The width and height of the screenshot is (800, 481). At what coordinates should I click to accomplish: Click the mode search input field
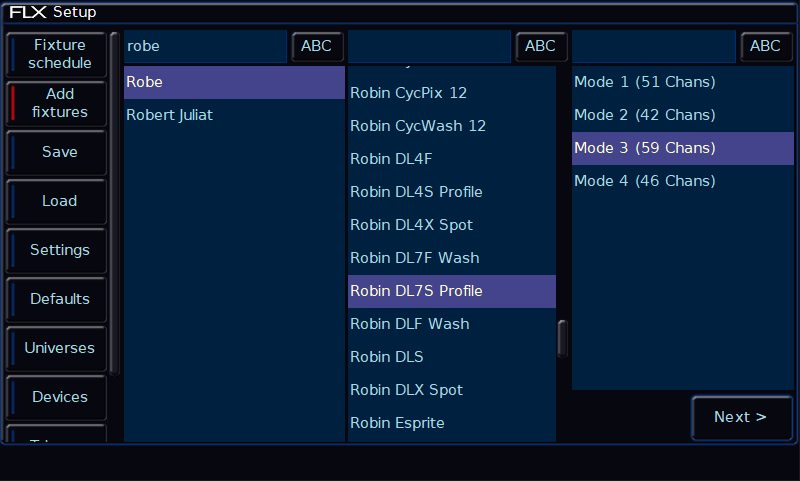pyautogui.click(x=654, y=46)
